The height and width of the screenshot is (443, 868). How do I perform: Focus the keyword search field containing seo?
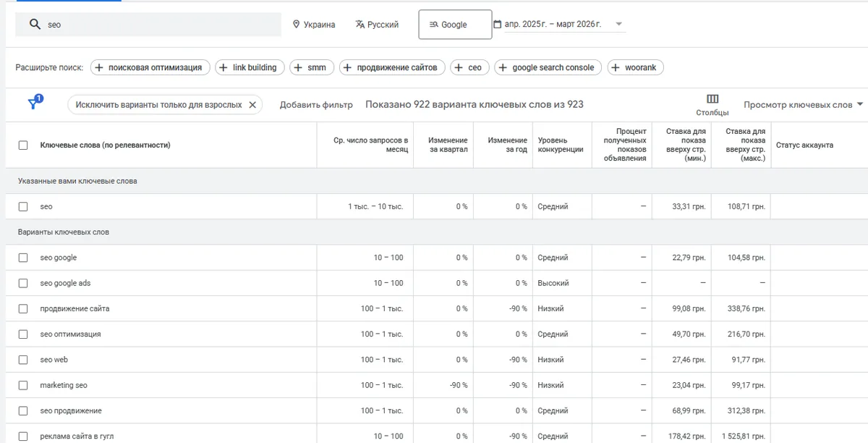pos(148,24)
